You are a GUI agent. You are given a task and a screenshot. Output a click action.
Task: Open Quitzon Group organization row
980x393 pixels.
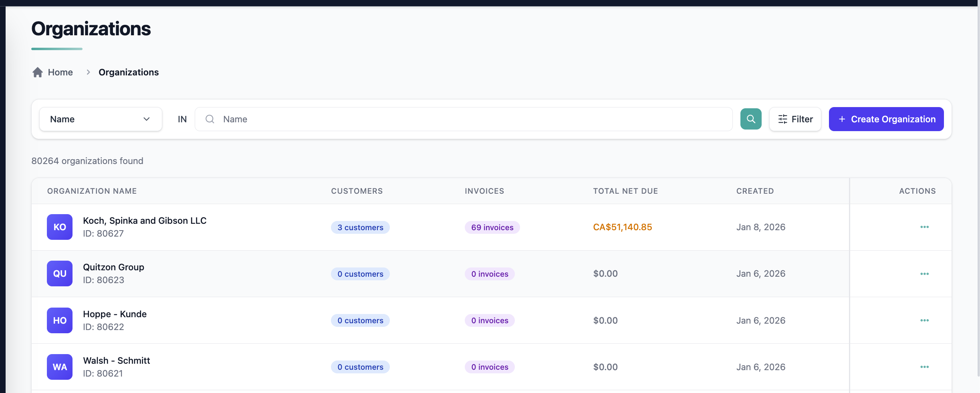pos(113,267)
